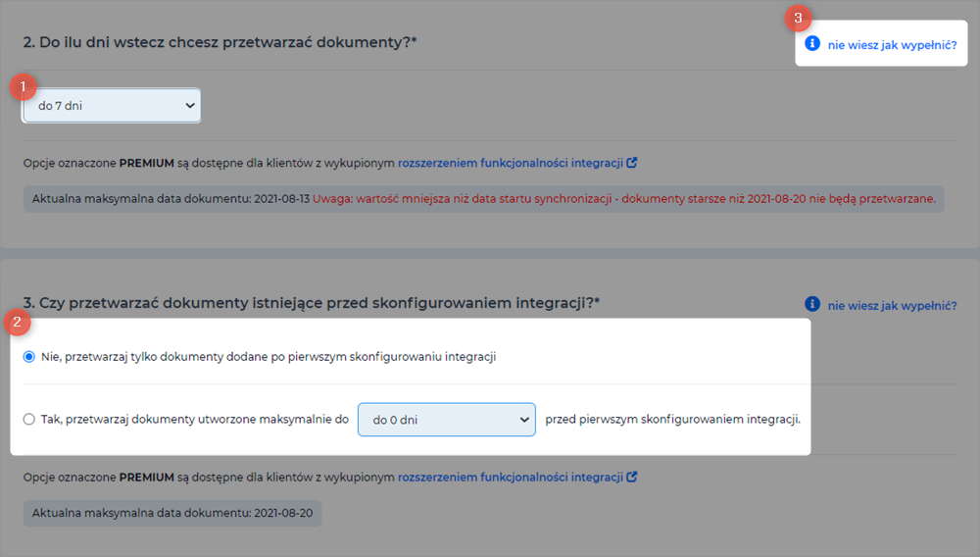The image size is (980, 557).
Task: Click 'Aktualna maksymalna data dokumentu: 2021-08-20' box
Action: click(x=172, y=513)
